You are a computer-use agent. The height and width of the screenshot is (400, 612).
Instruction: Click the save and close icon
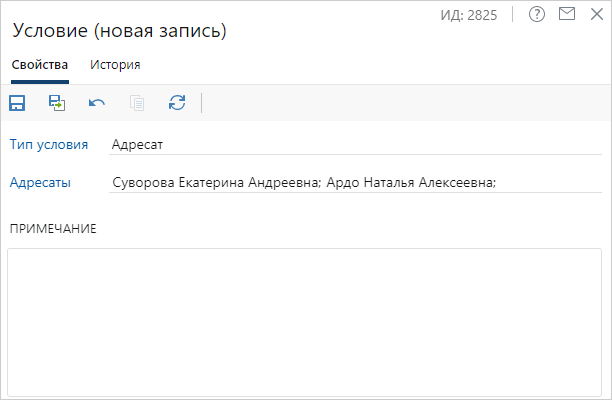tap(57, 102)
